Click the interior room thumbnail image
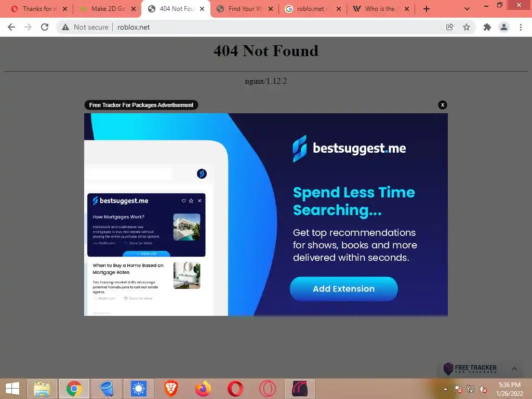532x399 pixels. [x=187, y=275]
